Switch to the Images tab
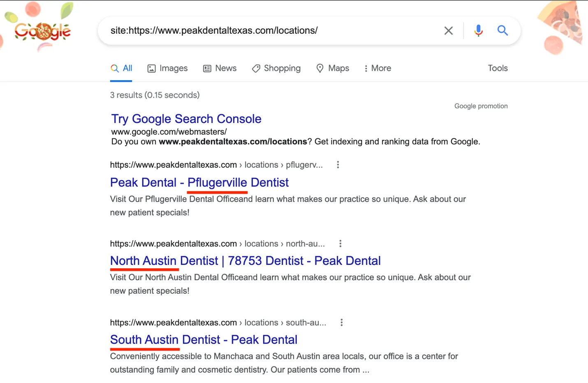This screenshot has height=383, width=588. point(167,68)
